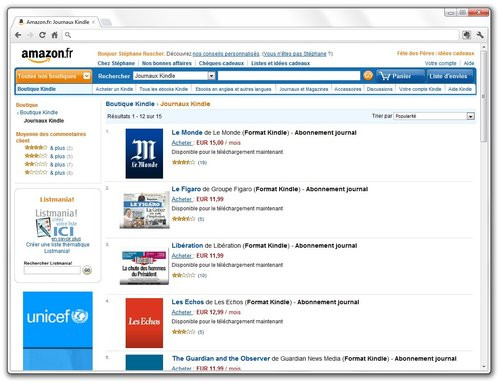Viewport: 500px width, 382px height.
Task: Select Acheter un Kindle in the nav bar
Action: [x=114, y=89]
